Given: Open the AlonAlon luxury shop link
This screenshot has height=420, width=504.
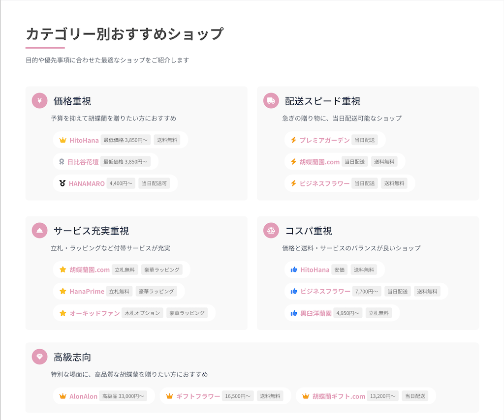Looking at the screenshot, I should pyautogui.click(x=83, y=396).
